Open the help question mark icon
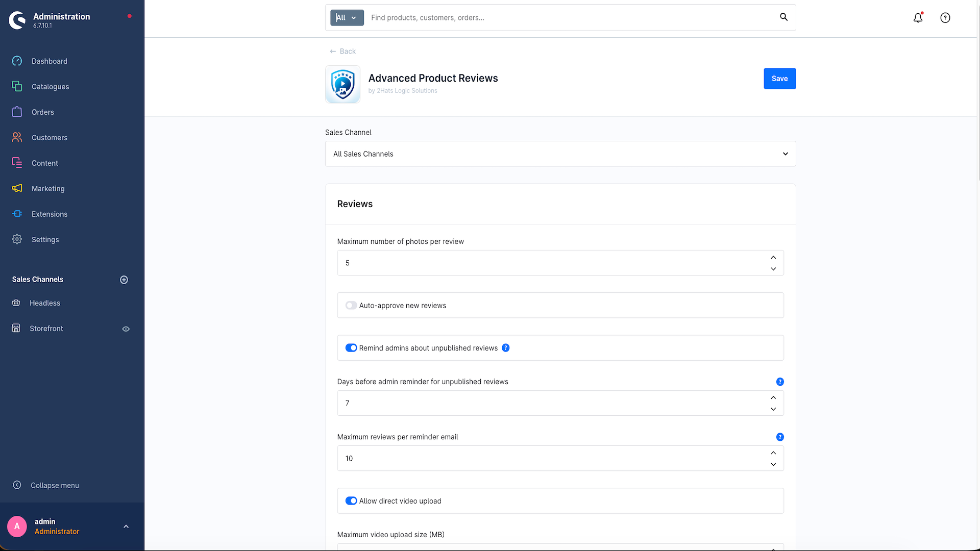Screen dimensions: 980x551 (x=945, y=18)
